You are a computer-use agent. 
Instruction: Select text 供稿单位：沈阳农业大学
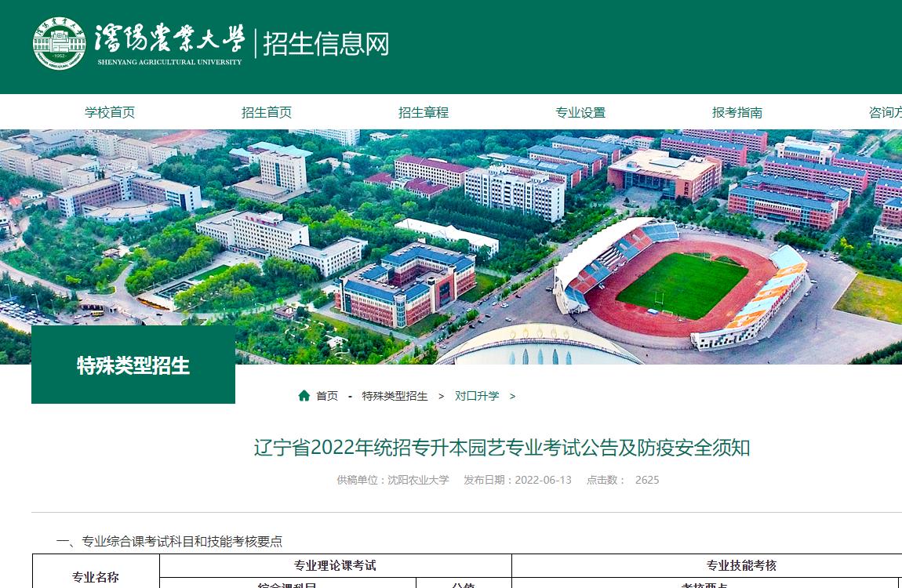393,480
